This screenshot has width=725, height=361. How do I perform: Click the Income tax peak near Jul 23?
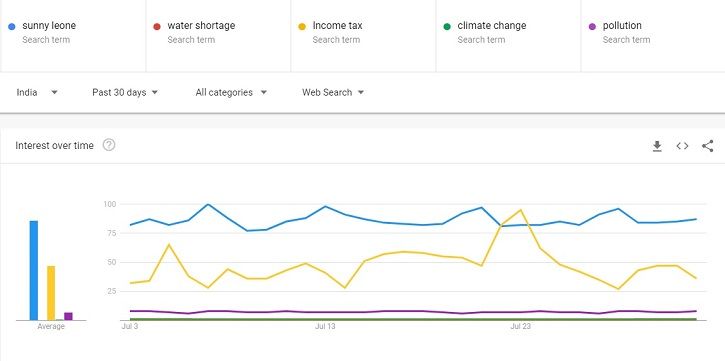point(521,210)
